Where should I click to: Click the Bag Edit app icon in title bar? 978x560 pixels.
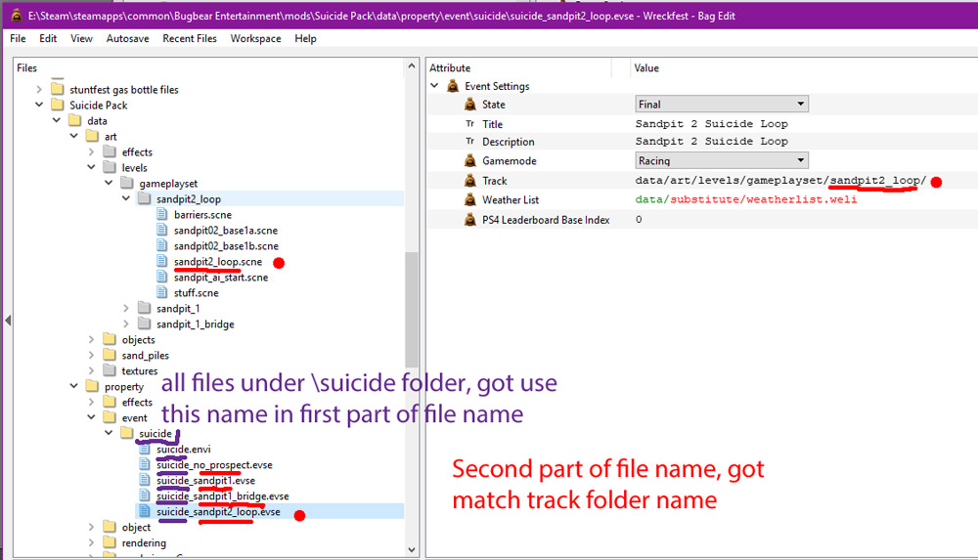17,16
